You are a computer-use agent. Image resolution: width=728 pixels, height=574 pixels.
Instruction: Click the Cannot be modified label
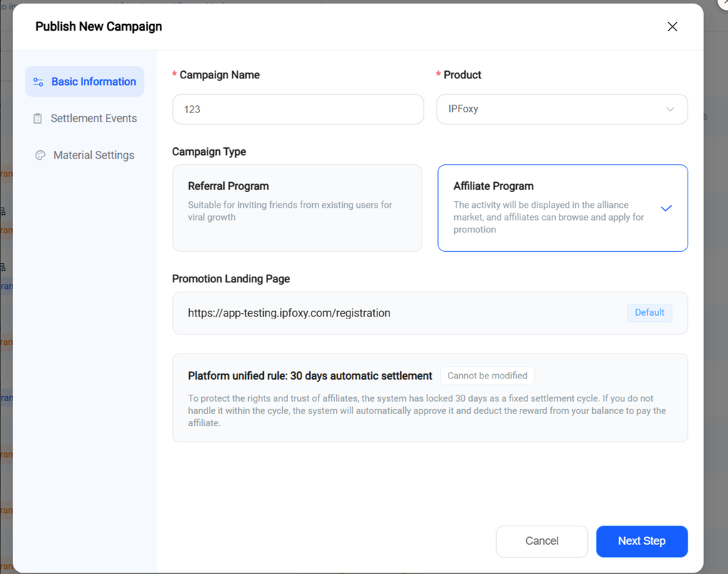pos(487,376)
